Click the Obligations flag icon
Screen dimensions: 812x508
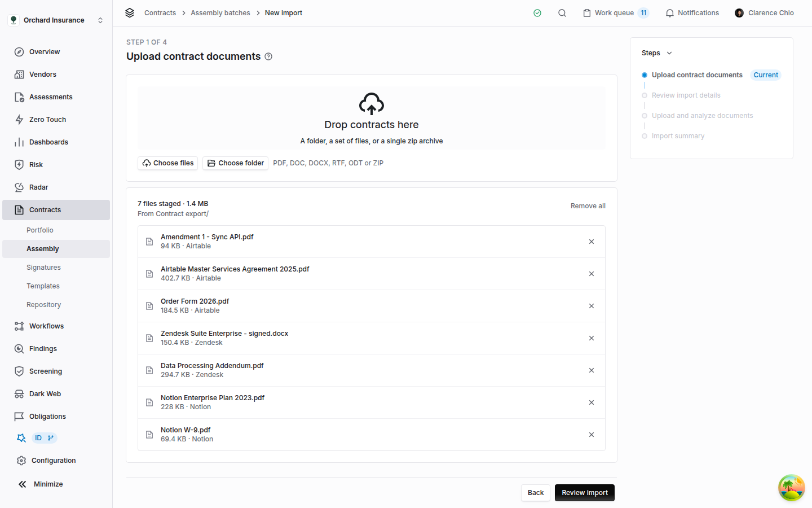coord(19,417)
